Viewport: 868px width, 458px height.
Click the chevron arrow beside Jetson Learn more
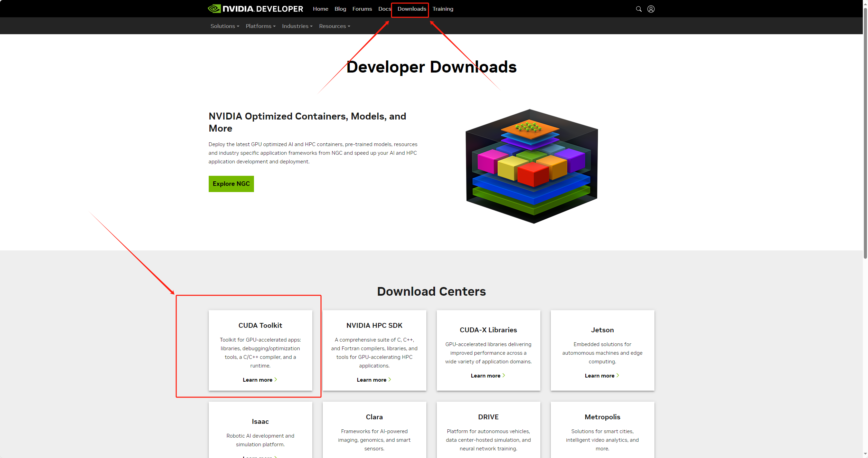point(617,375)
